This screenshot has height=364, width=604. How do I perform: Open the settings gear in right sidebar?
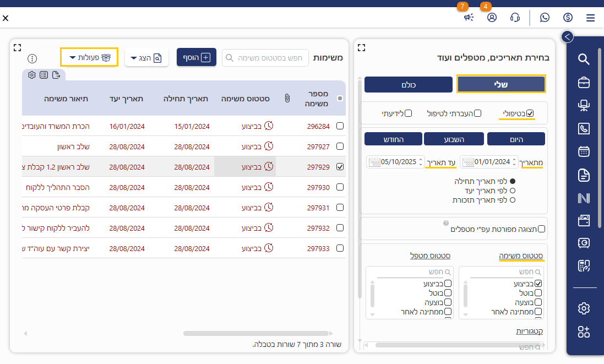click(584, 308)
